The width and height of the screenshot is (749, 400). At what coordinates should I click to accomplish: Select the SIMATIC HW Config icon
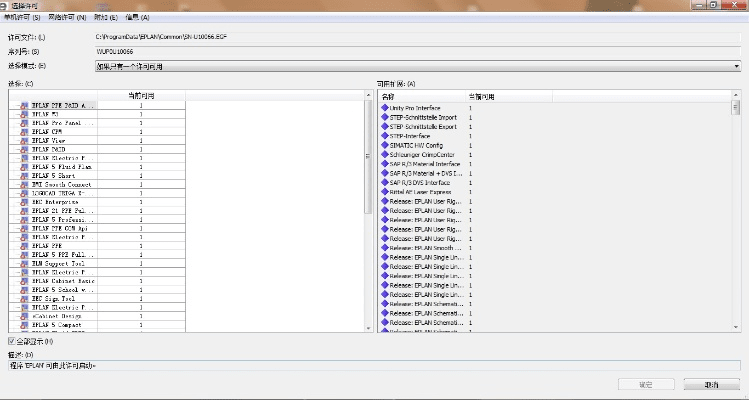pyautogui.click(x=385, y=145)
